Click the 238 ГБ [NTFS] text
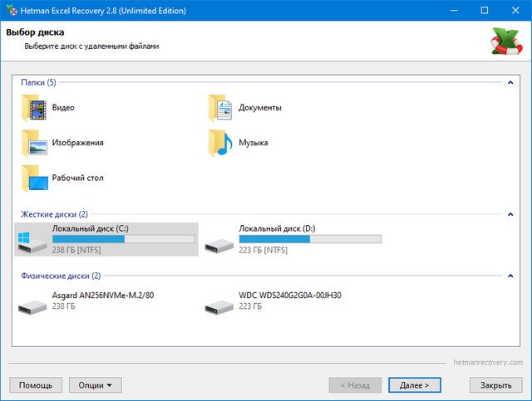532x401 pixels. tap(76, 250)
